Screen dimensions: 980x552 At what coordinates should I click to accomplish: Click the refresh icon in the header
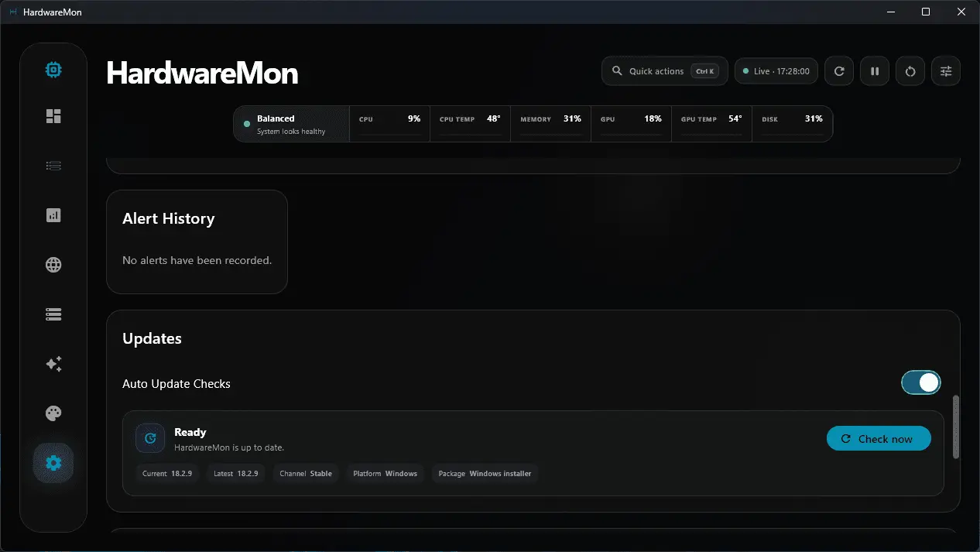pos(839,71)
